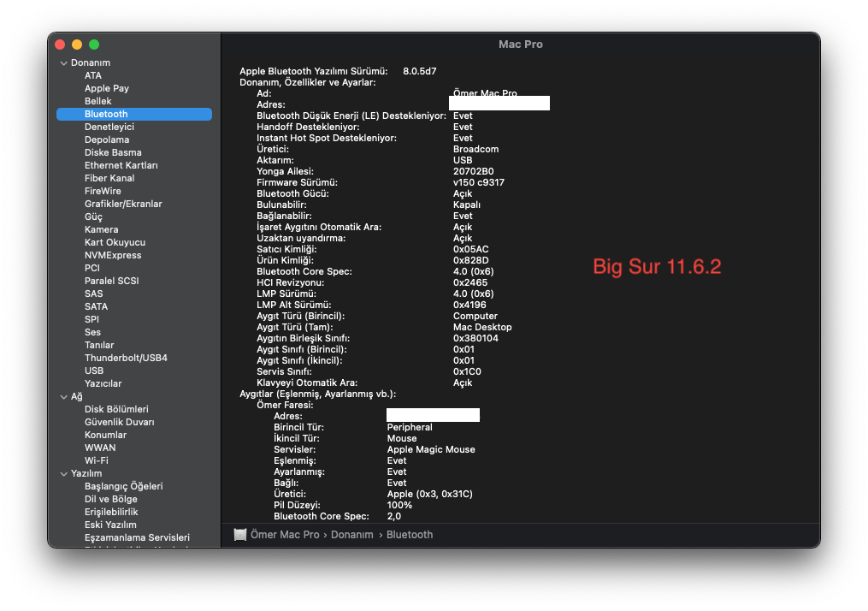Select Depolama in the sidebar
The height and width of the screenshot is (611, 868).
point(107,139)
